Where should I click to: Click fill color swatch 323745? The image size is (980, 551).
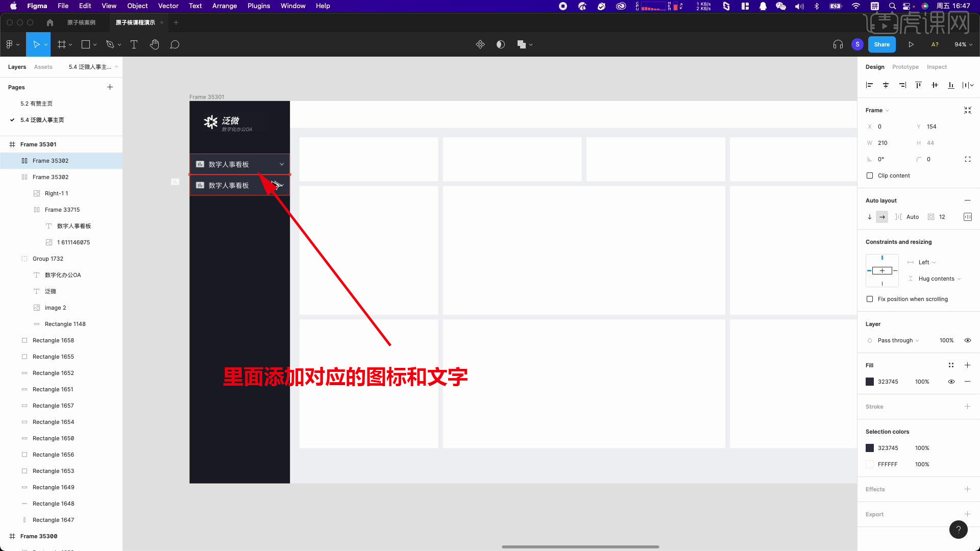tap(870, 382)
